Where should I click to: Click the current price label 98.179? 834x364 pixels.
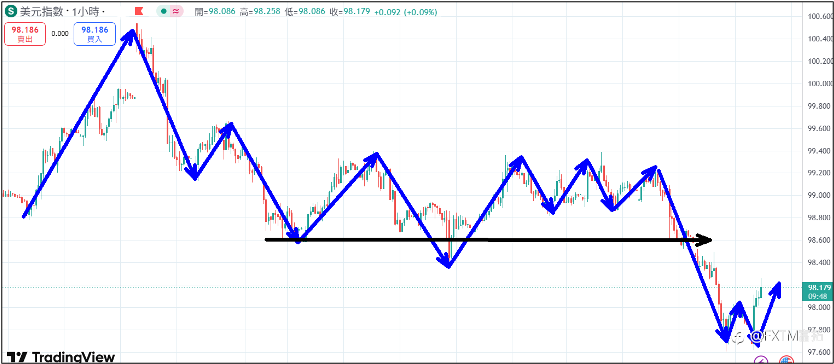pyautogui.click(x=819, y=287)
